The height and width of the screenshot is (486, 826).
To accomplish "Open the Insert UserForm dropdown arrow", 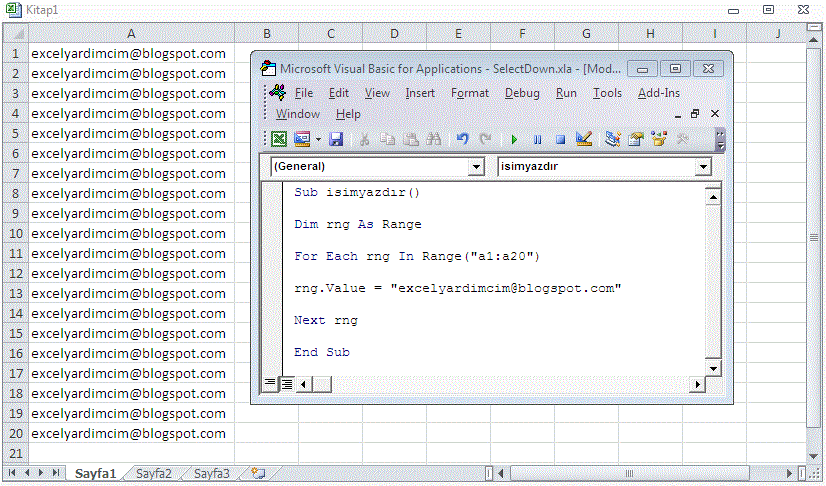I will click(318, 140).
